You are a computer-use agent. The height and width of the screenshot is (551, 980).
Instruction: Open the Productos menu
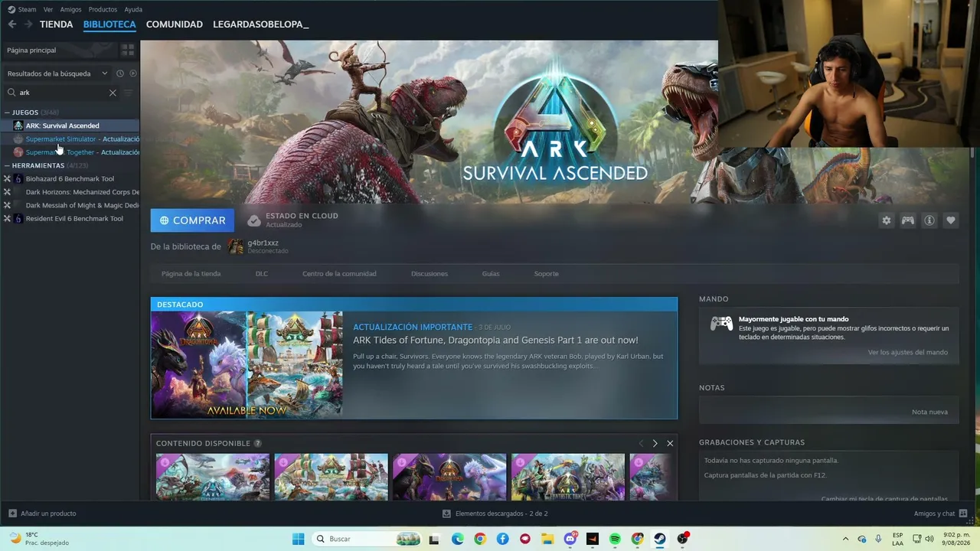103,9
